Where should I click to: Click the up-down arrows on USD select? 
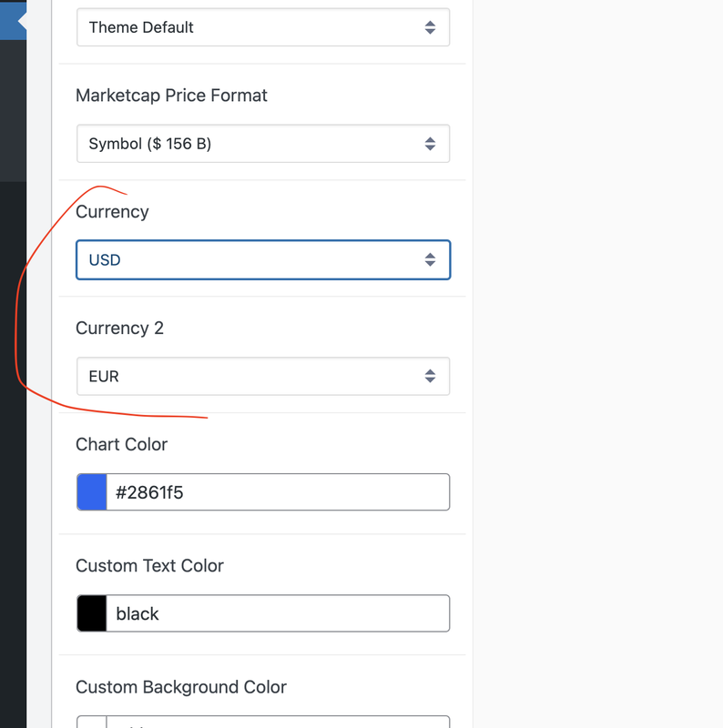[430, 259]
